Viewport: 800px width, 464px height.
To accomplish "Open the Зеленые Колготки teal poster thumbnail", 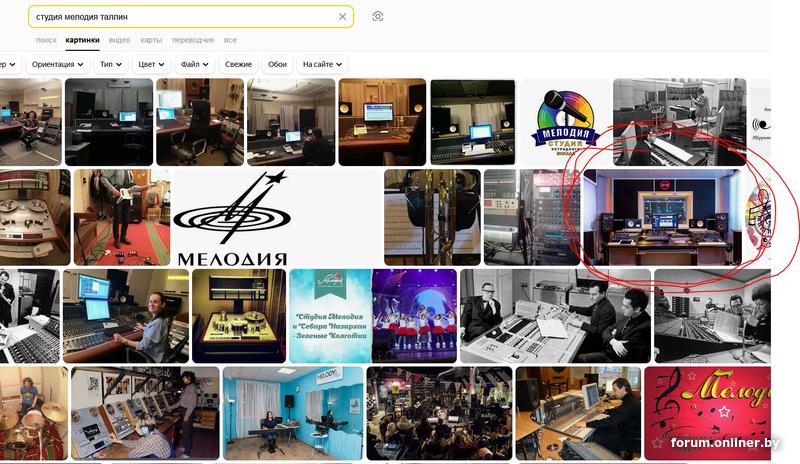I will click(x=330, y=316).
